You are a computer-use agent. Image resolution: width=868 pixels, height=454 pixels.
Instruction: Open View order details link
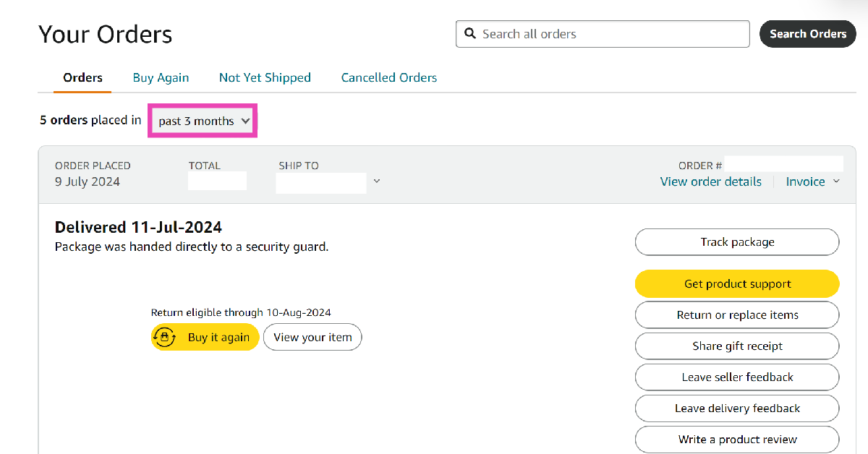tap(710, 181)
